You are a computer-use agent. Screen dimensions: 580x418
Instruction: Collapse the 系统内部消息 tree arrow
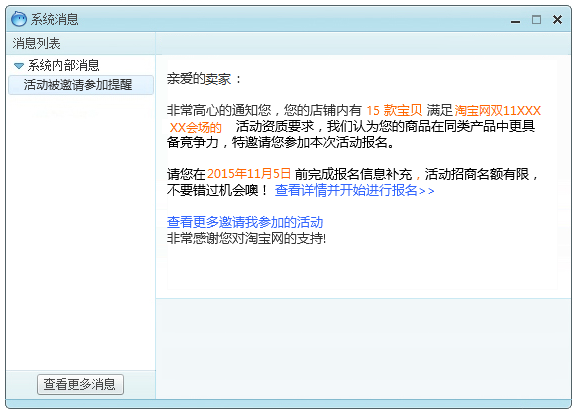coord(18,66)
